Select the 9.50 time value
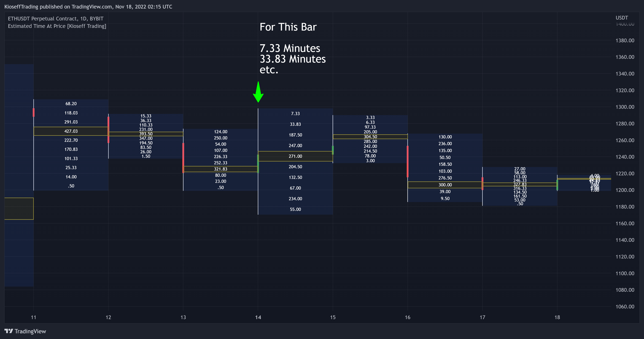This screenshot has width=644, height=339. click(445, 198)
